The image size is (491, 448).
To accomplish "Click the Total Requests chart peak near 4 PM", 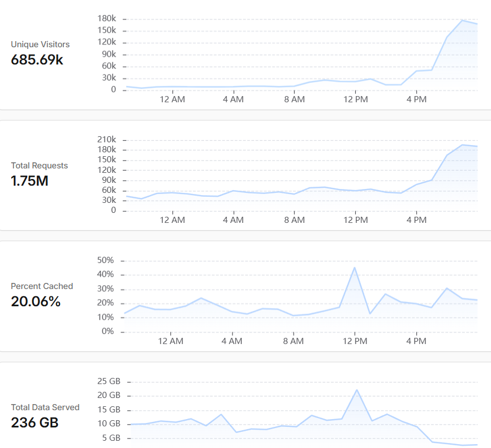I will pos(462,145).
